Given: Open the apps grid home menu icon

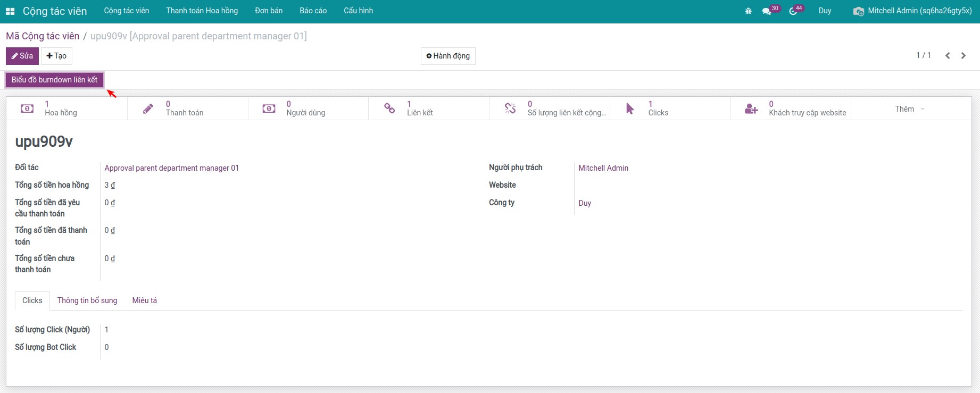Looking at the screenshot, I should tap(10, 11).
